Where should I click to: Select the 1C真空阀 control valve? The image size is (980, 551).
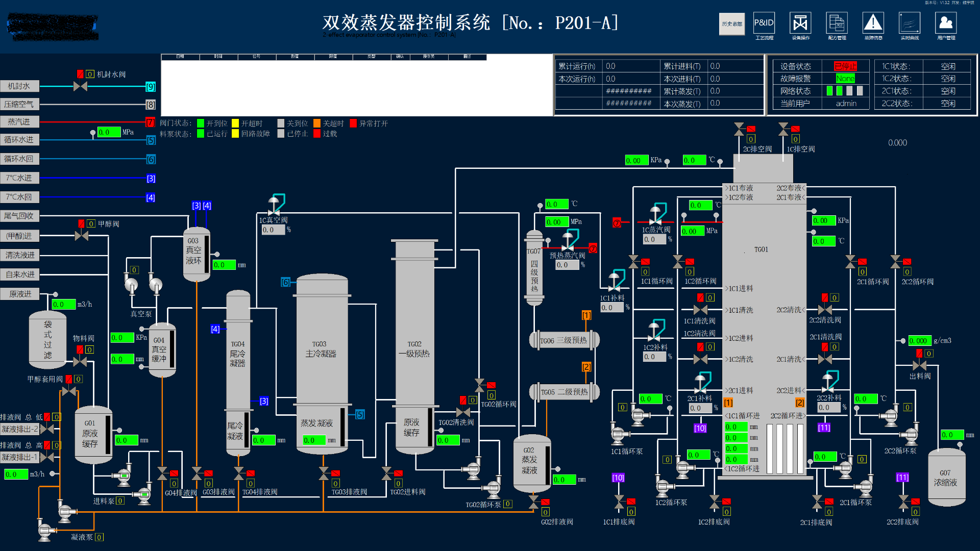(x=276, y=204)
